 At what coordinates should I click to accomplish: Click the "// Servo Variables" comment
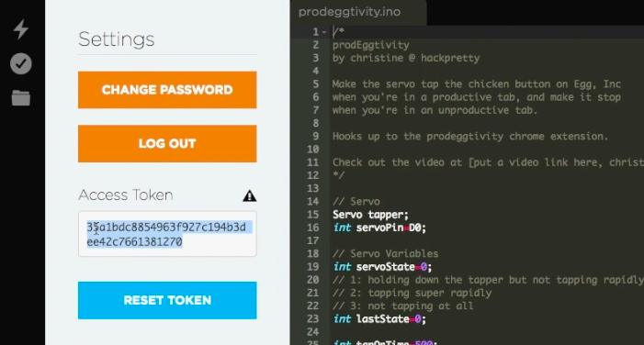pos(385,254)
